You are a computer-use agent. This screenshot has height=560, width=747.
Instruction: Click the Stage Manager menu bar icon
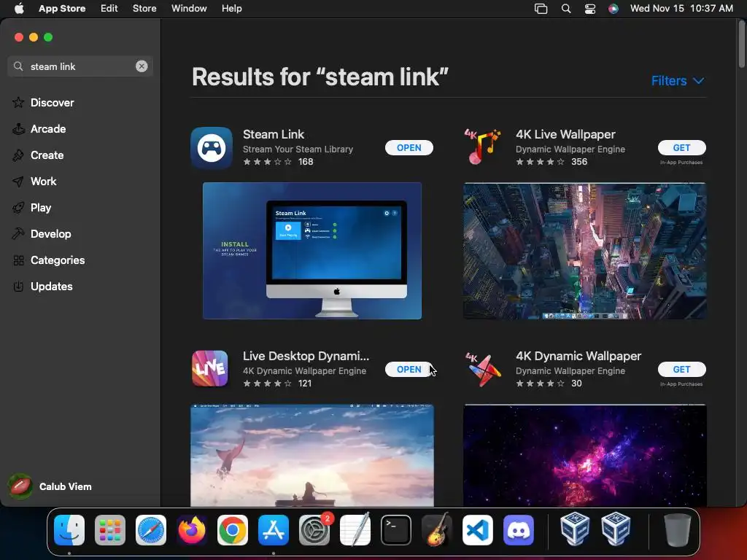(x=541, y=8)
